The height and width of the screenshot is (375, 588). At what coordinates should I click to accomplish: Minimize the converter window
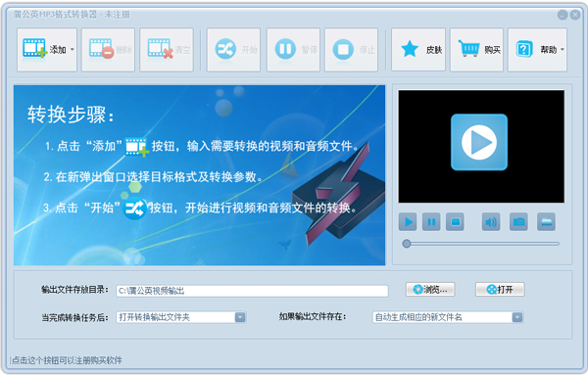[x=563, y=15]
